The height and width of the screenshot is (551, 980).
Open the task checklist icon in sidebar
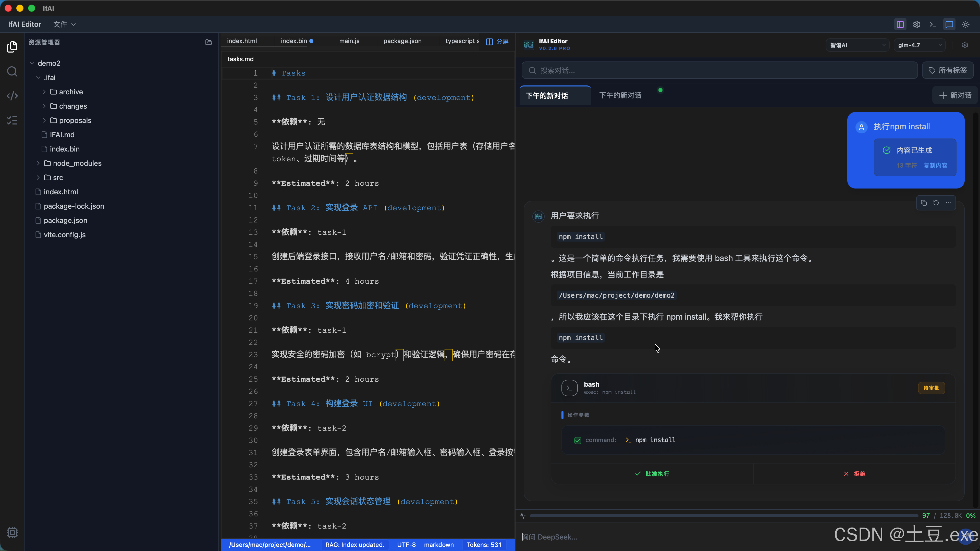(x=12, y=121)
